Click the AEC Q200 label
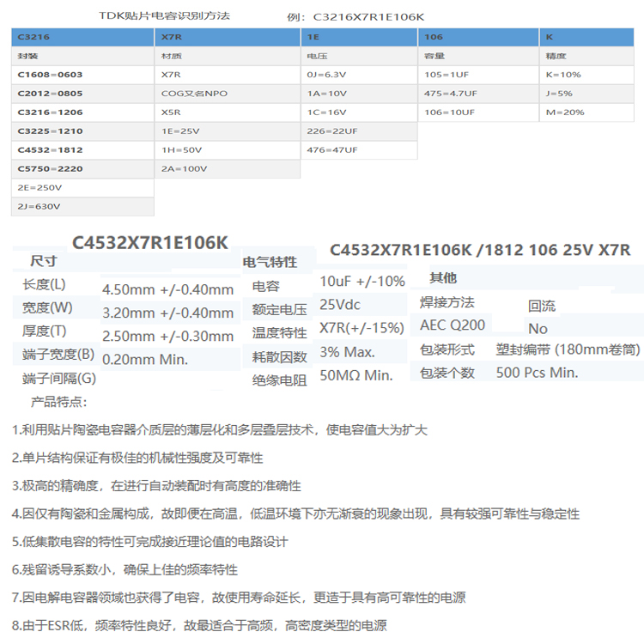This screenshot has height=644, width=644. (x=453, y=325)
